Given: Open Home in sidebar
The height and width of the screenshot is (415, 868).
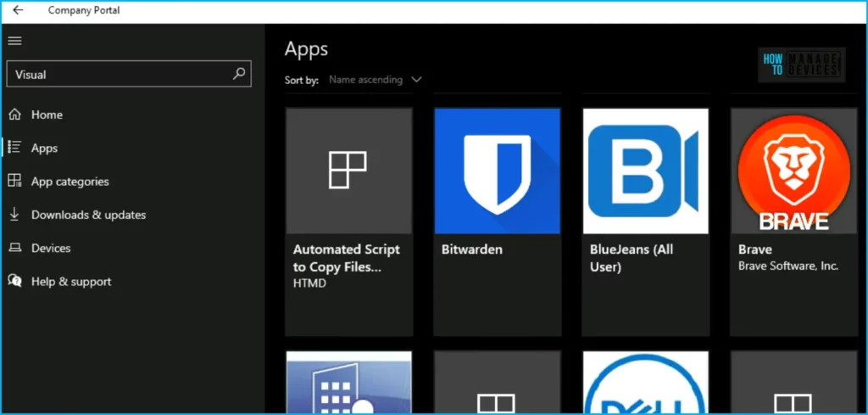Looking at the screenshot, I should pyautogui.click(x=47, y=115).
